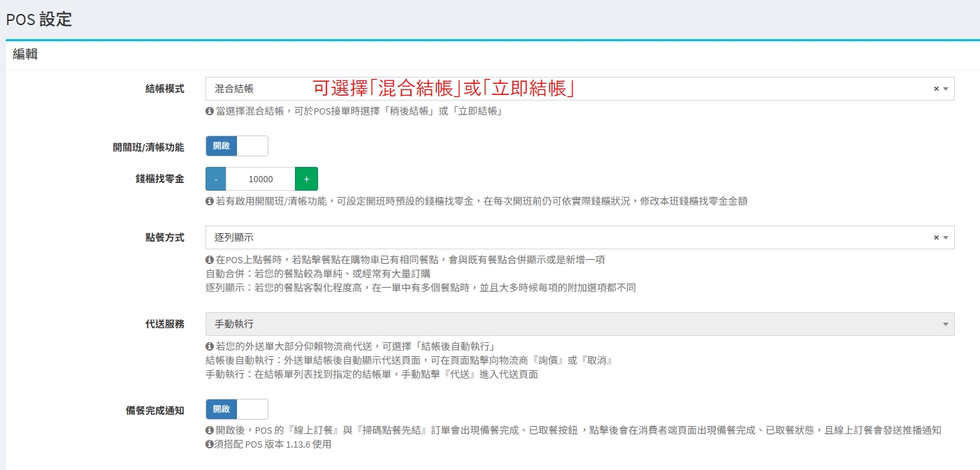Click the 開啟 label on the 備餐完成通知 switch
The height and width of the screenshot is (470, 980).
[222, 409]
